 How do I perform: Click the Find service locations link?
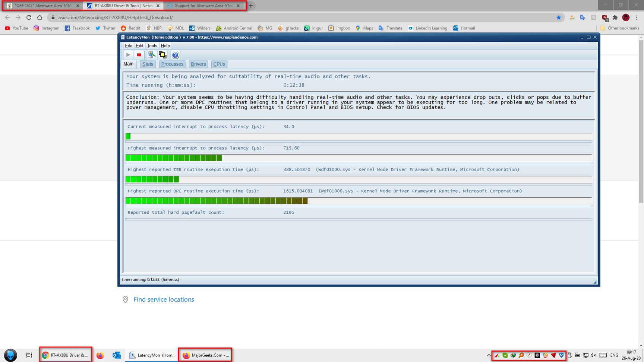(164, 299)
